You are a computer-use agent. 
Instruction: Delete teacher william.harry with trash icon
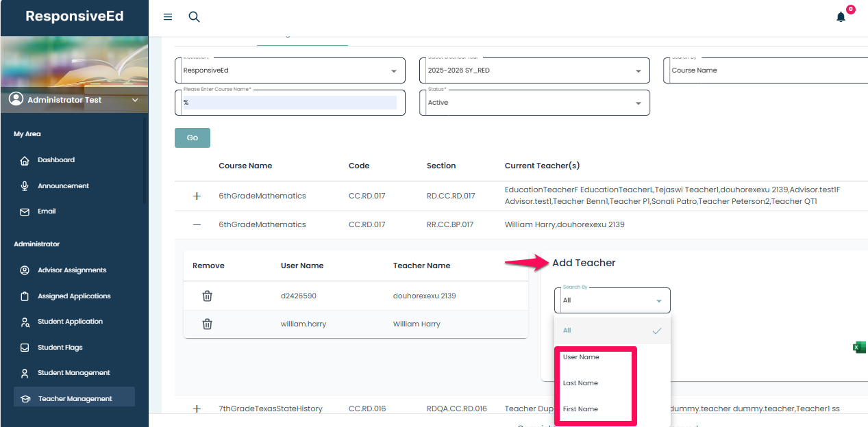pos(207,324)
